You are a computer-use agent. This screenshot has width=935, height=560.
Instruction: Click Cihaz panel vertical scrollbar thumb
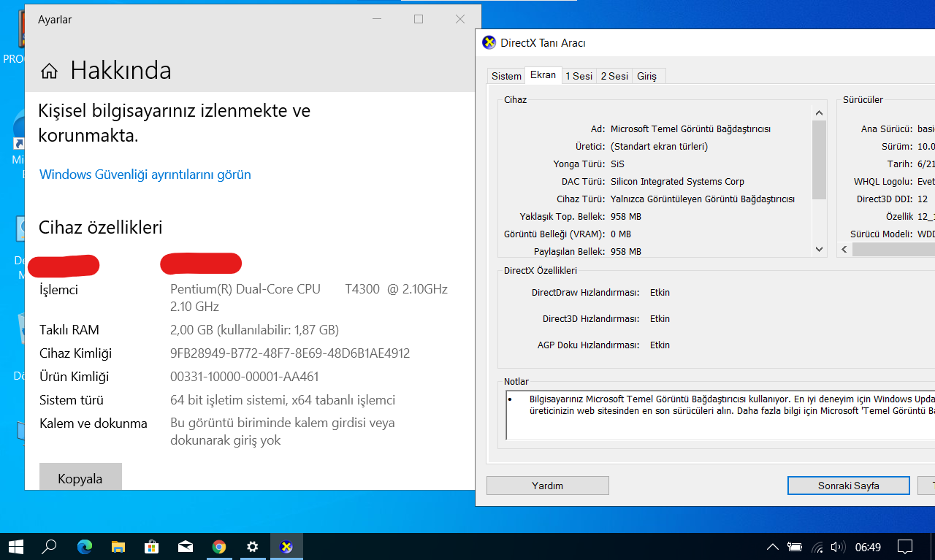click(819, 159)
